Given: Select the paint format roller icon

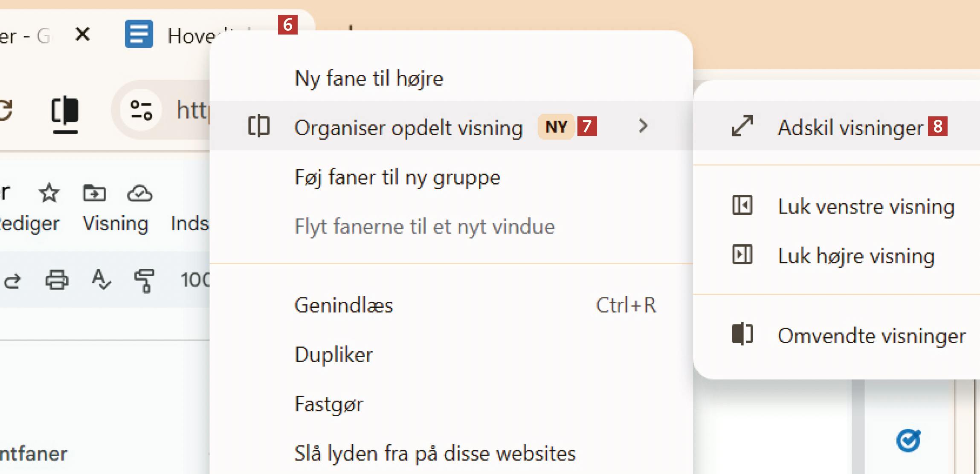Looking at the screenshot, I should [144, 280].
